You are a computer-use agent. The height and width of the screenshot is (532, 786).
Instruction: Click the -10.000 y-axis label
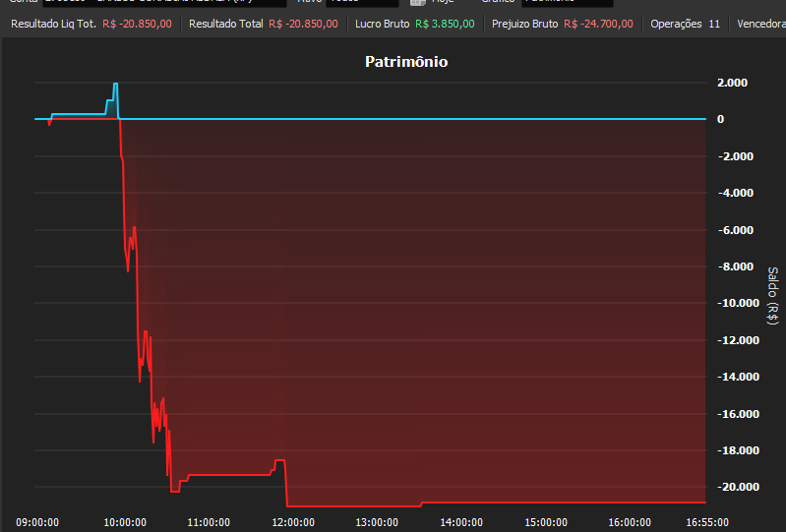coord(739,303)
